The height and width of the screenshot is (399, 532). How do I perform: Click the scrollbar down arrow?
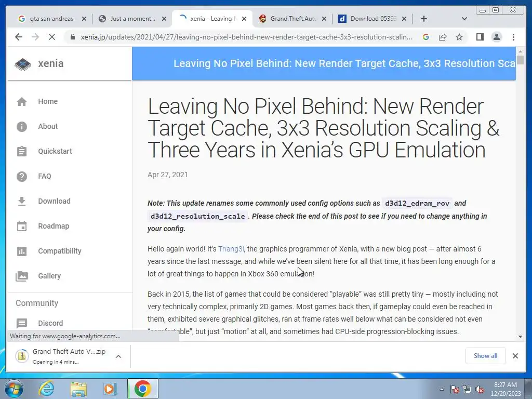coord(521,337)
